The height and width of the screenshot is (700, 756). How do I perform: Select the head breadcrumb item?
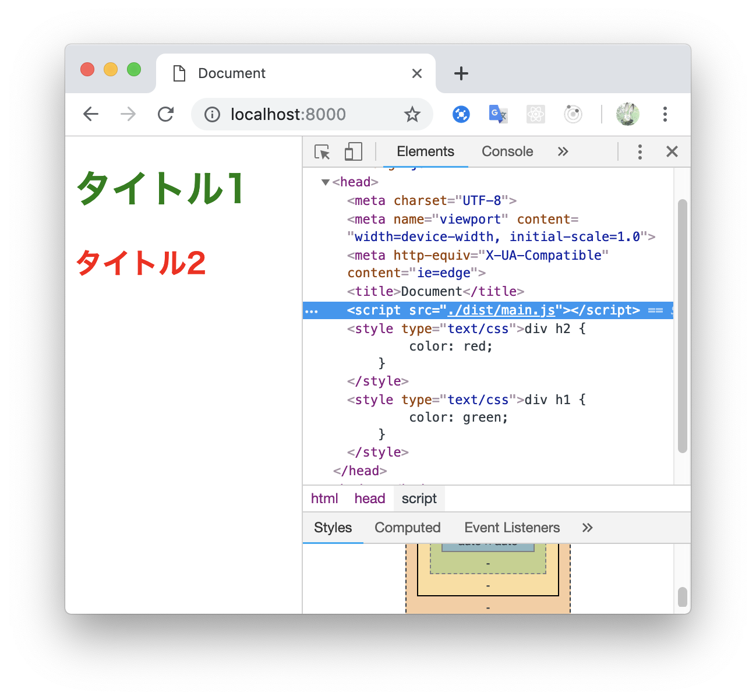[369, 499]
